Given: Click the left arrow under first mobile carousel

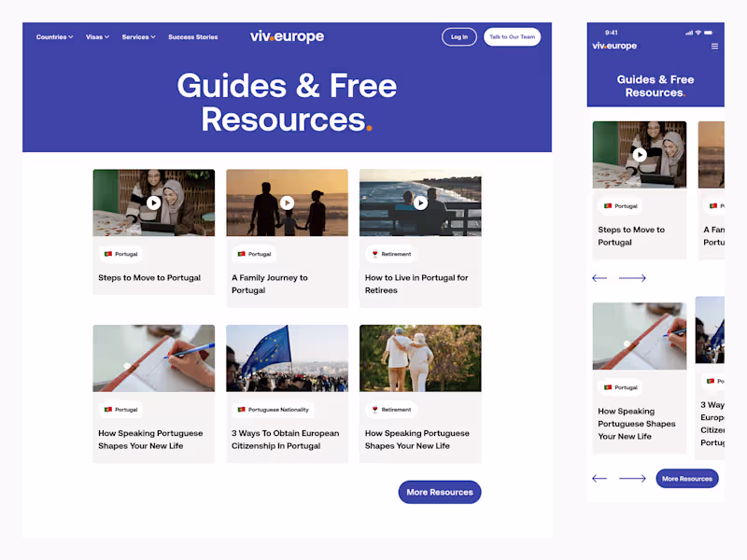Looking at the screenshot, I should click(x=599, y=278).
